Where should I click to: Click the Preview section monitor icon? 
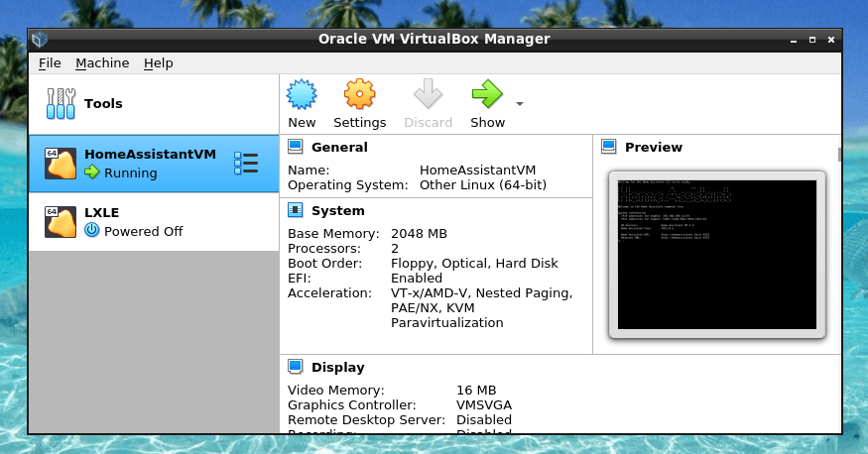pyautogui.click(x=609, y=147)
